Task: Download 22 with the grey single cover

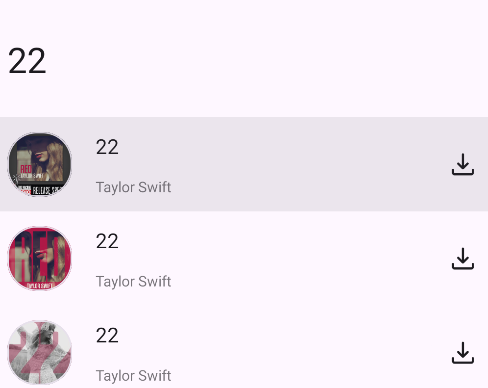Action: pyautogui.click(x=463, y=352)
